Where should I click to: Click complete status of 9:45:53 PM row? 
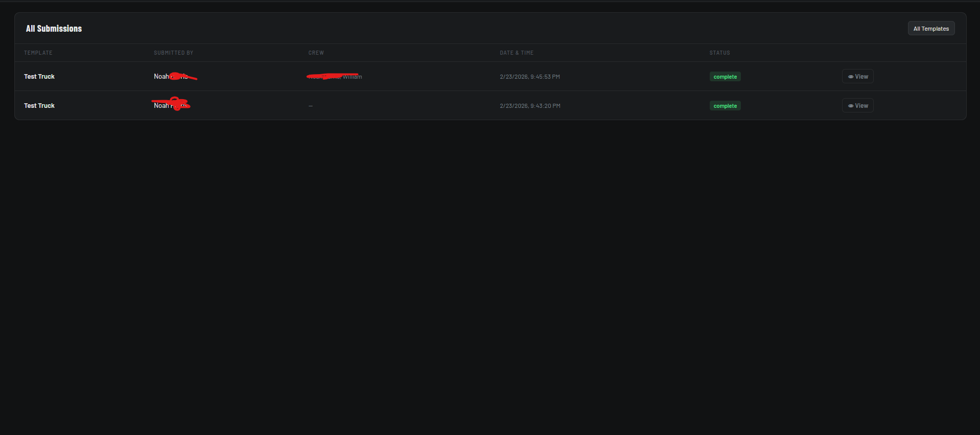[725, 77]
